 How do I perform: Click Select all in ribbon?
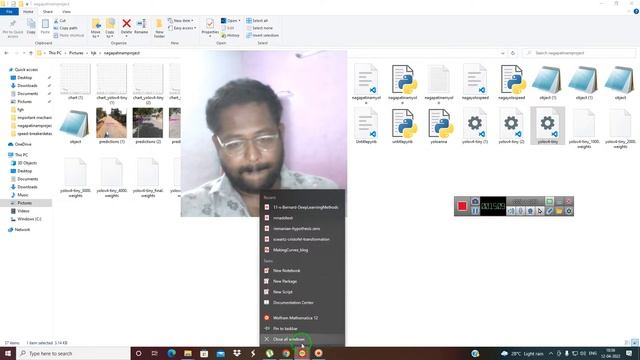pyautogui.click(x=257, y=20)
